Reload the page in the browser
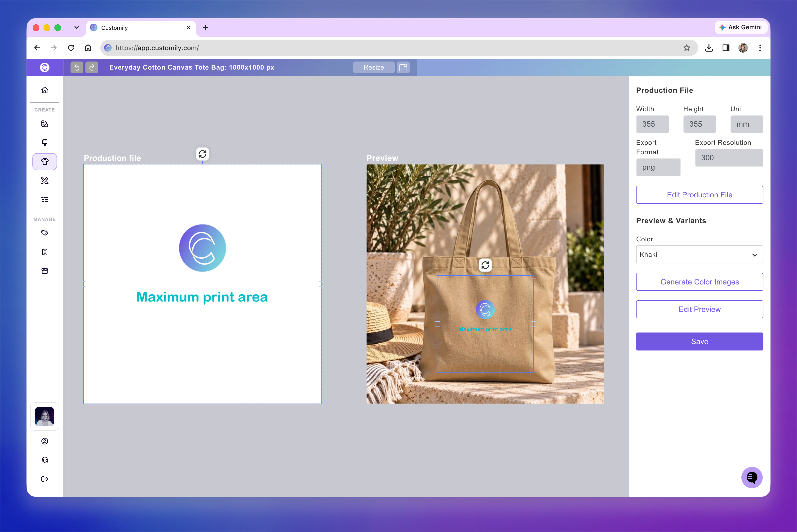This screenshot has width=797, height=532. pos(71,48)
